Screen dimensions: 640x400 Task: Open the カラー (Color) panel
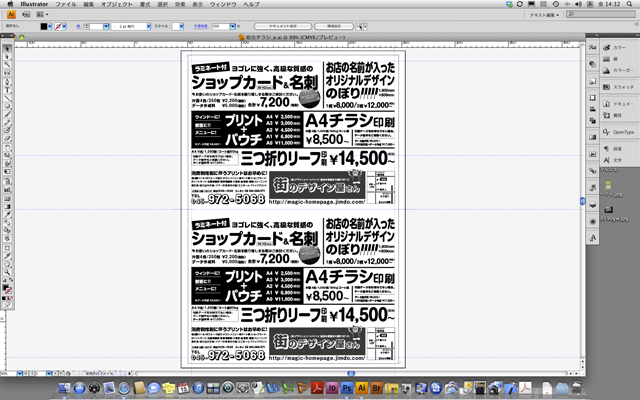613,48
